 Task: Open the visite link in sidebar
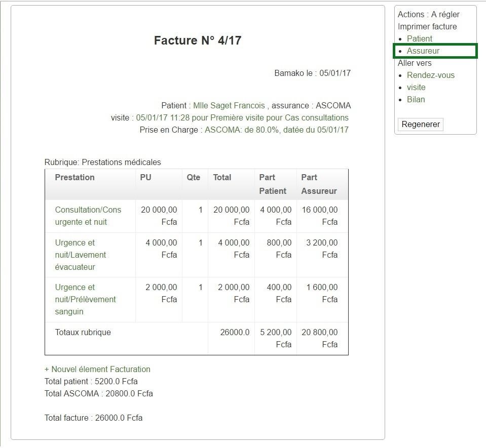(x=416, y=87)
